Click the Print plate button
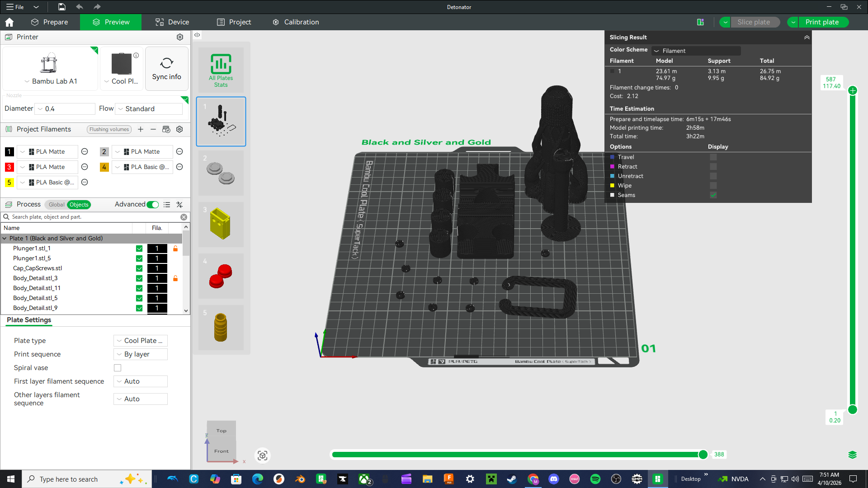 pyautogui.click(x=823, y=22)
